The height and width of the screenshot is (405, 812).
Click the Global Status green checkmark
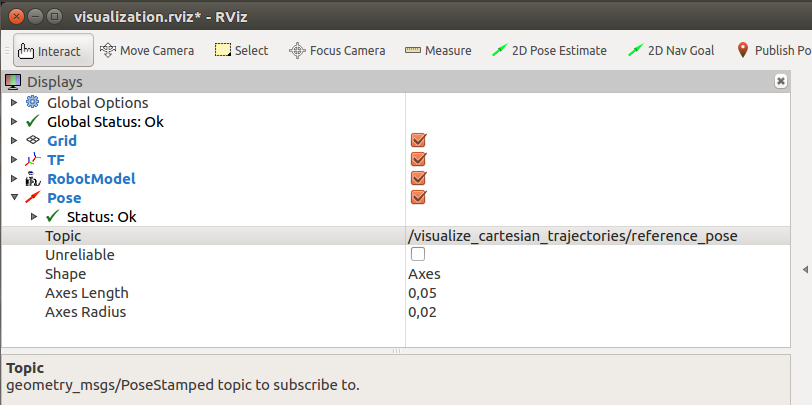click(32, 121)
